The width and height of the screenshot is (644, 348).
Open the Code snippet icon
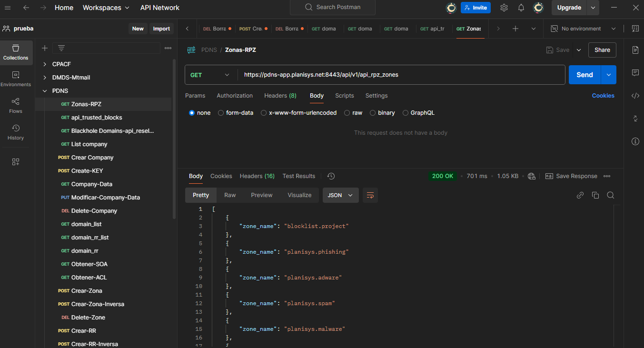pos(635,96)
